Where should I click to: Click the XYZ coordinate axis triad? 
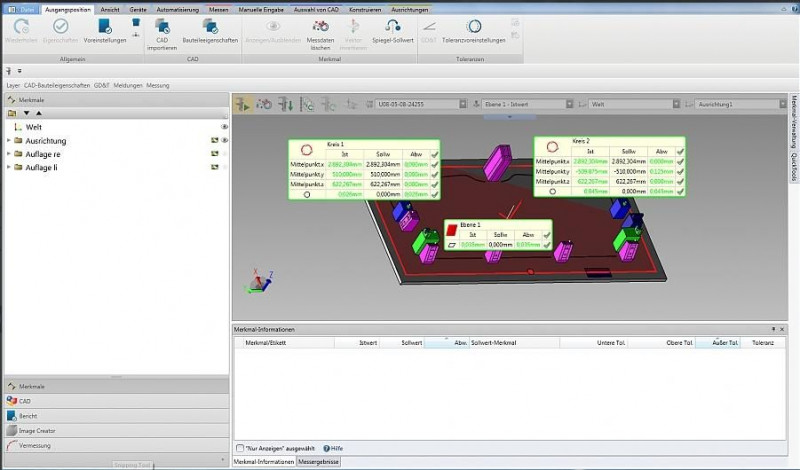[260, 281]
